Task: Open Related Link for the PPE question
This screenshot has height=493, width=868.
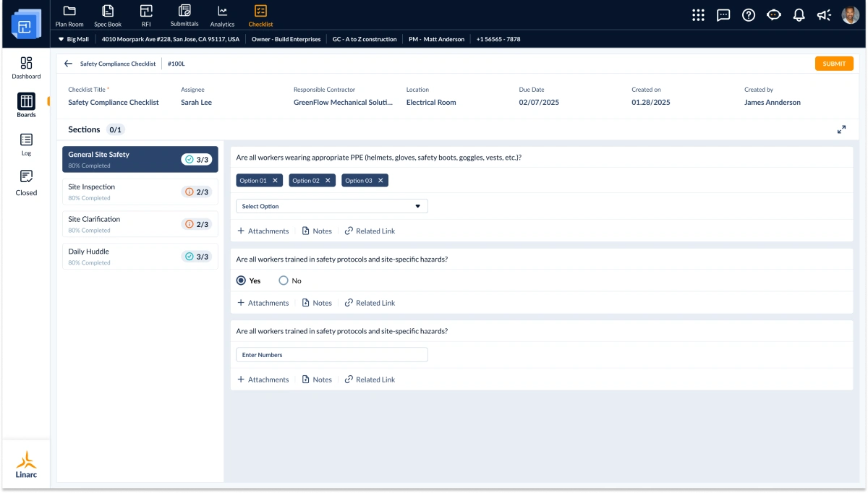Action: [x=370, y=231]
